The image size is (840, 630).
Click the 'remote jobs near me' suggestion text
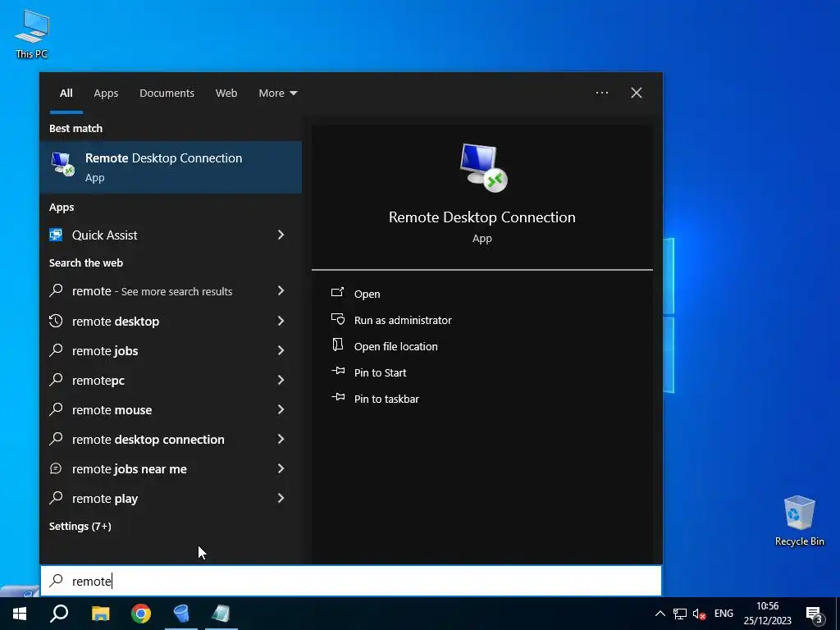pos(130,468)
